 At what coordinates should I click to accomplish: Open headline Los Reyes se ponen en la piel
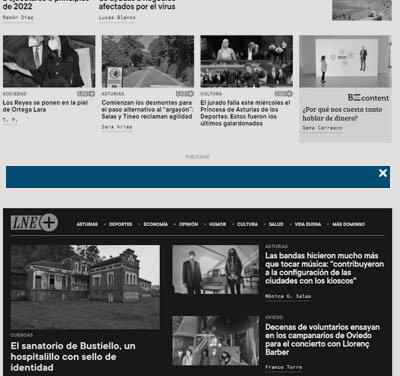(45, 106)
